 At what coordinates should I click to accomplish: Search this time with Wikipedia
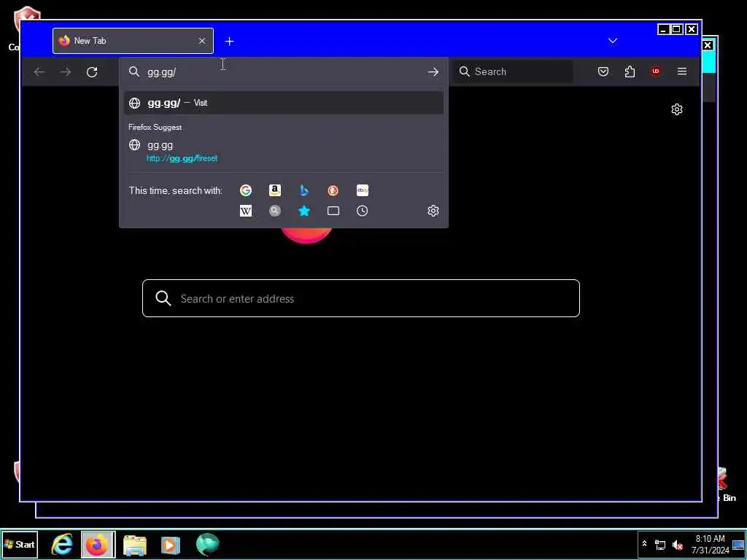(246, 211)
